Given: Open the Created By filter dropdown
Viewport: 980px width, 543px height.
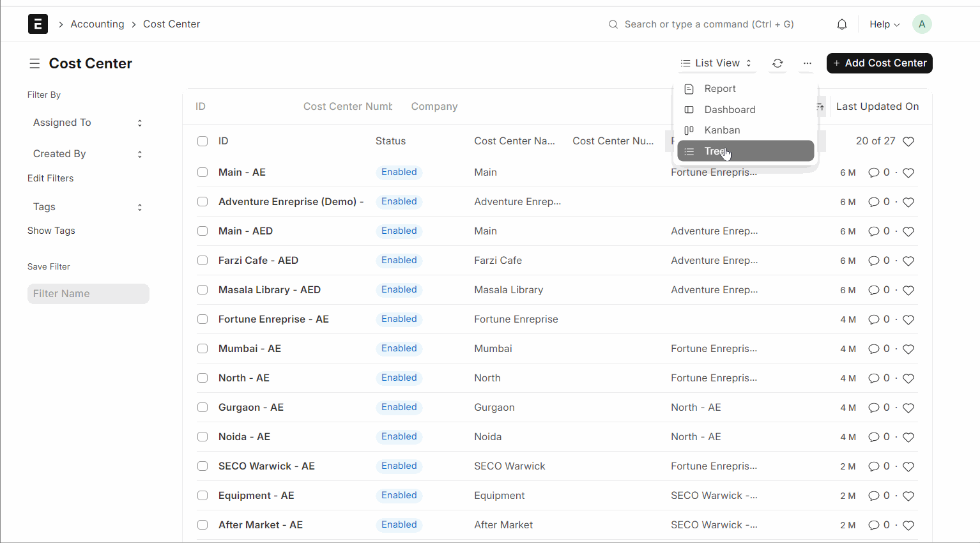Looking at the screenshot, I should (88, 154).
